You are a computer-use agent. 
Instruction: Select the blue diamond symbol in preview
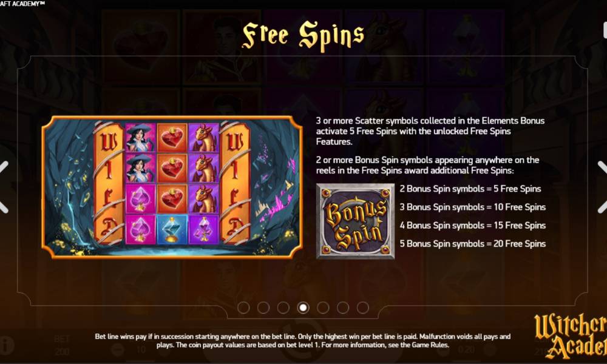172,230
